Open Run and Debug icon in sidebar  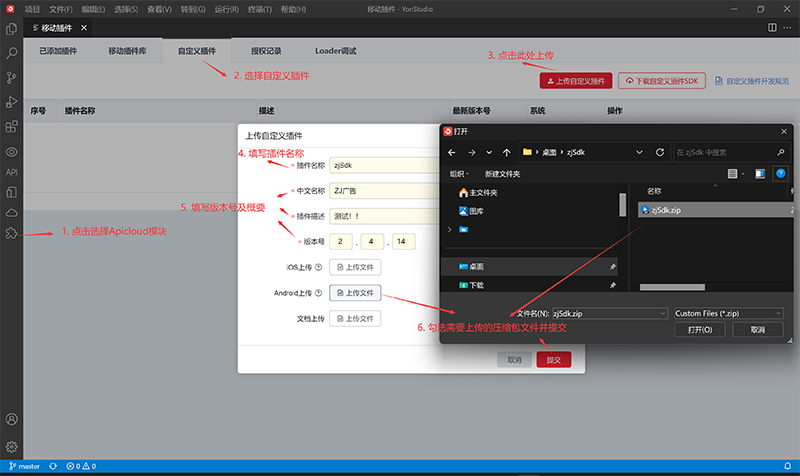(11, 102)
